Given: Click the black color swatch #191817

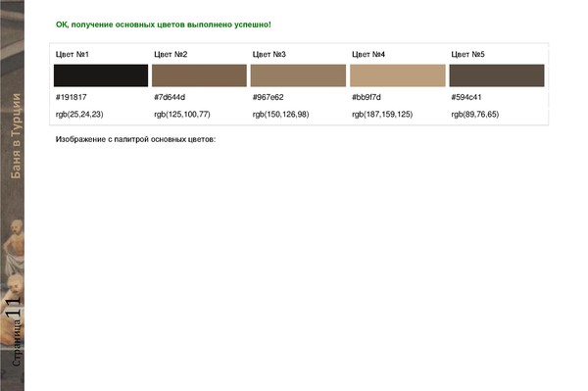Looking at the screenshot, I should point(101,75).
